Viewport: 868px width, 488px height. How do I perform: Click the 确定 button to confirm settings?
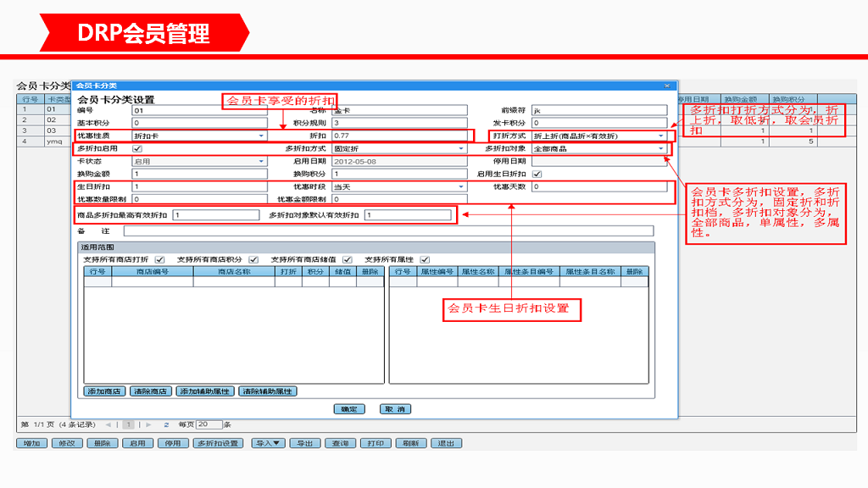[x=348, y=408]
